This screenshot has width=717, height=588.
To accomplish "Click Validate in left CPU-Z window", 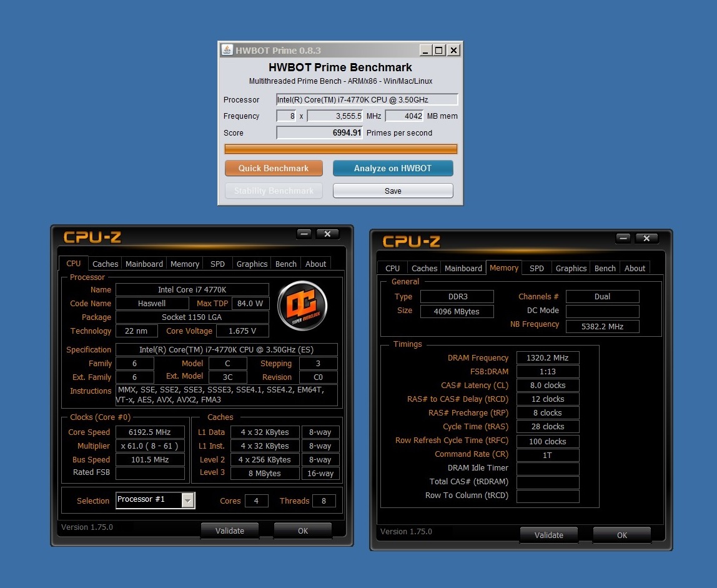I will (230, 531).
